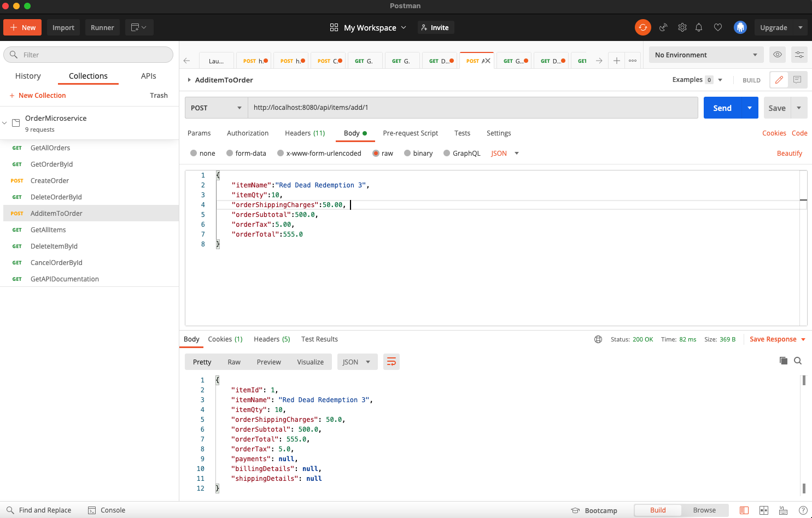Click the open new window icon
812x518 pixels.
coord(139,27)
